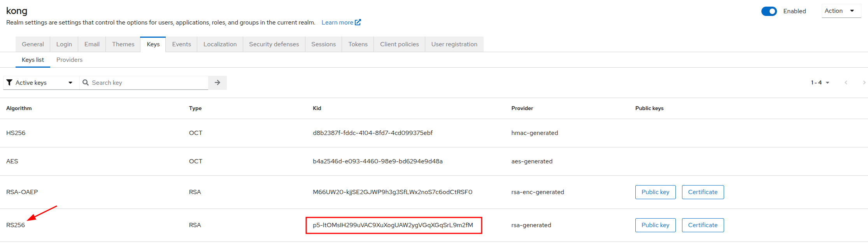Focus the Search key input field
The height and width of the screenshot is (247, 868).
[x=148, y=82]
